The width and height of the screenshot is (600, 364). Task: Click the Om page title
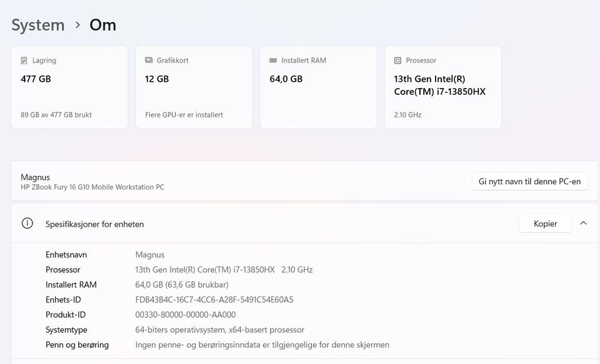tap(102, 25)
